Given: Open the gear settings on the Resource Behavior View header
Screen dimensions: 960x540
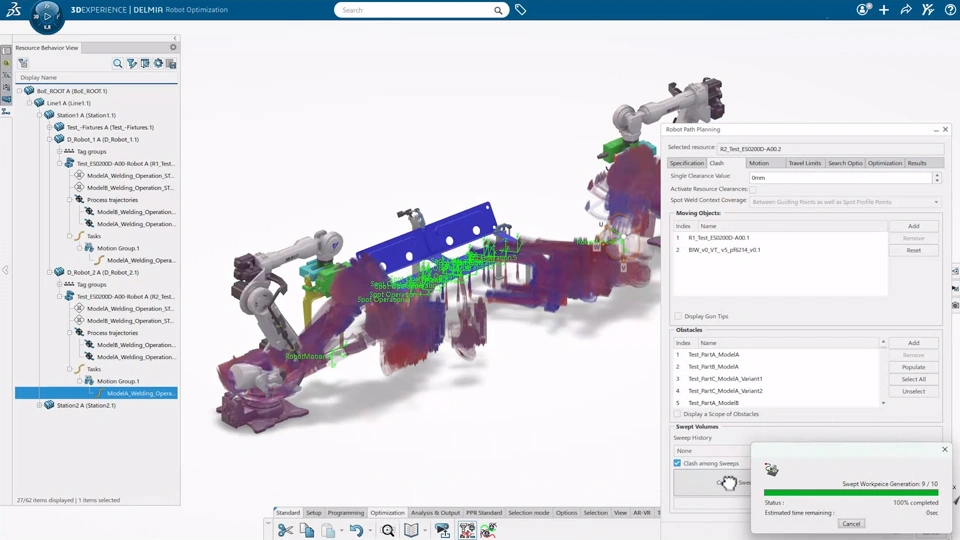Looking at the screenshot, I should tap(173, 47).
